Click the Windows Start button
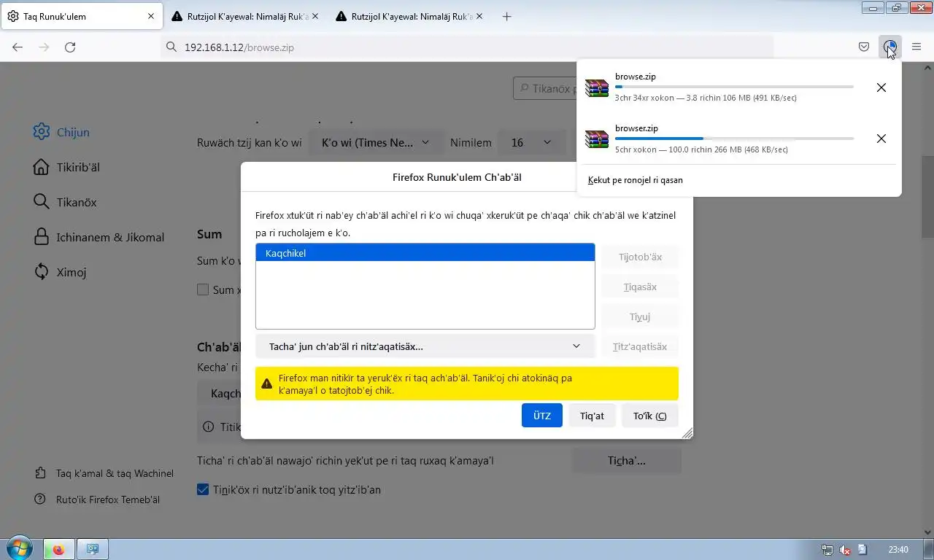The width and height of the screenshot is (934, 560). pos(18,548)
